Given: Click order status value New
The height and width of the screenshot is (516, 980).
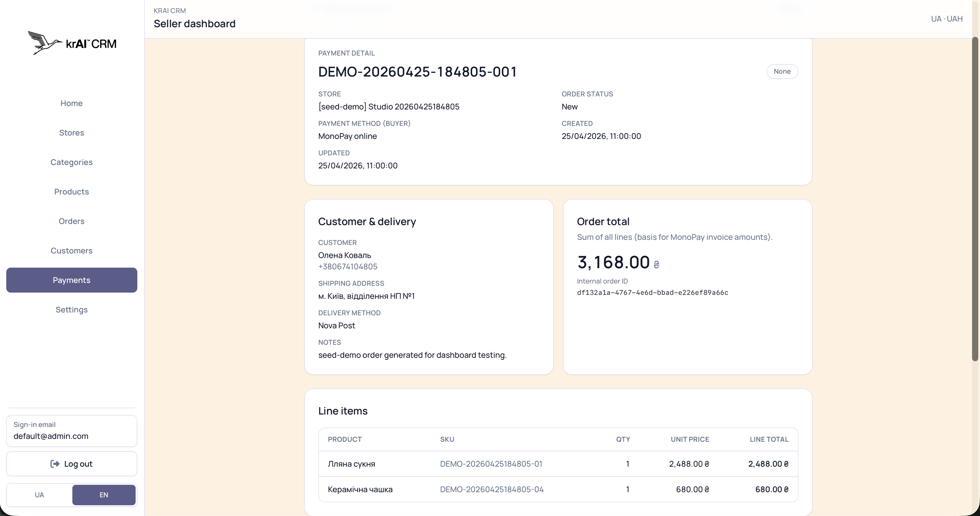Looking at the screenshot, I should pyautogui.click(x=569, y=107).
